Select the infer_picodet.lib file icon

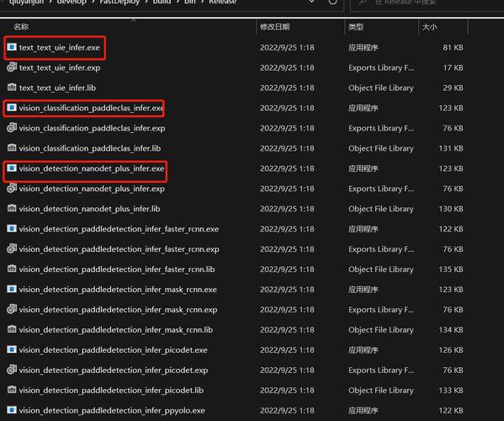12,390
